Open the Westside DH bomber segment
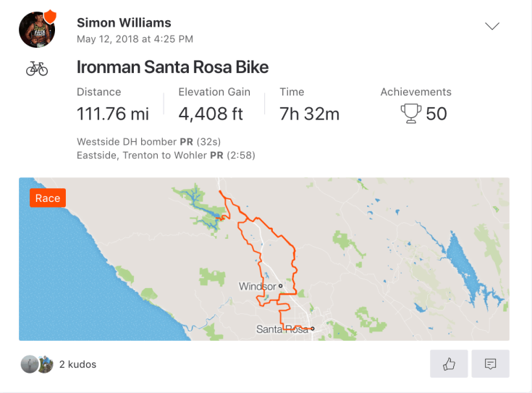Image resolution: width=532 pixels, height=393 pixels. (x=126, y=141)
